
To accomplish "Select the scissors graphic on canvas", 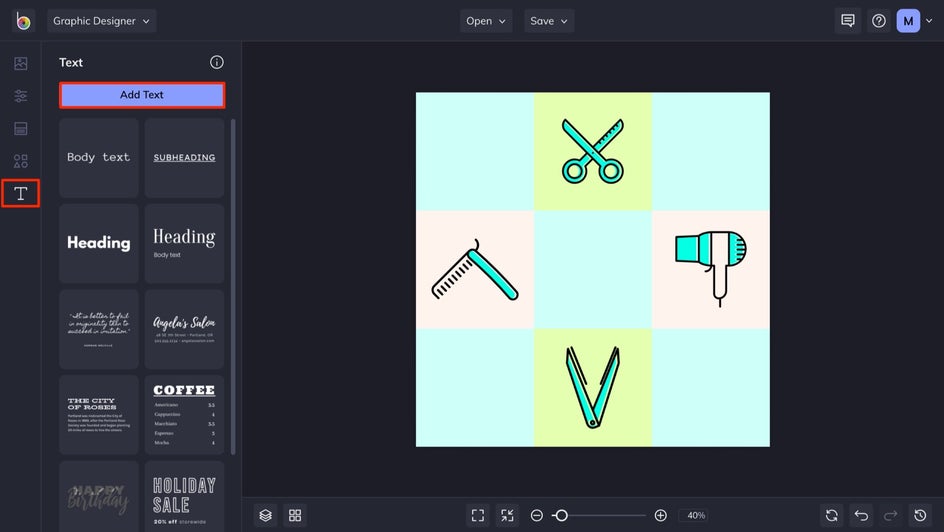I will 592,150.
